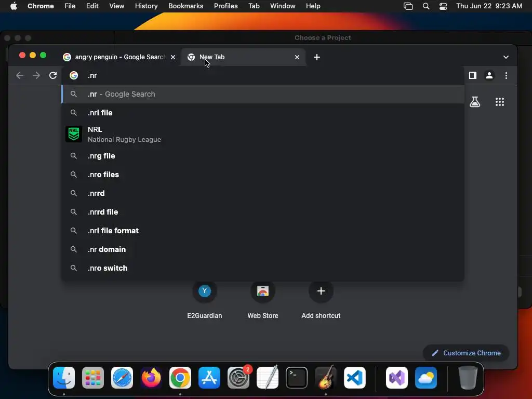The width and height of the screenshot is (532, 399).
Task: Reload the current page
Action: pyautogui.click(x=53, y=75)
